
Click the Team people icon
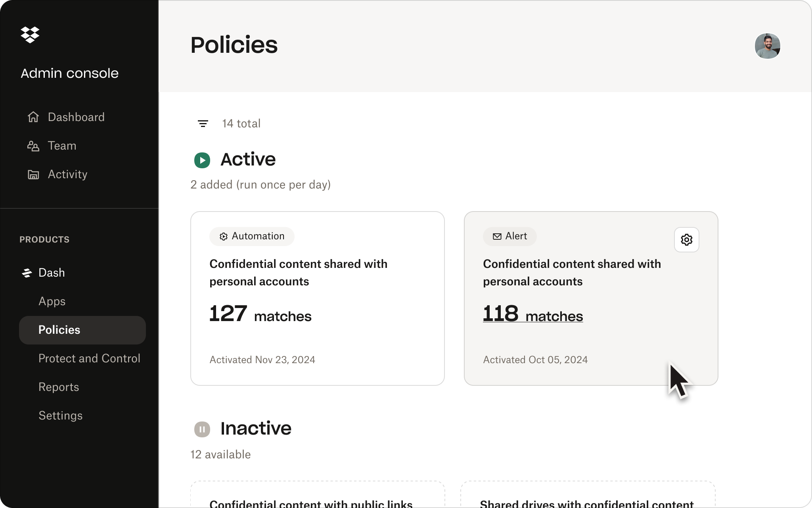click(33, 146)
